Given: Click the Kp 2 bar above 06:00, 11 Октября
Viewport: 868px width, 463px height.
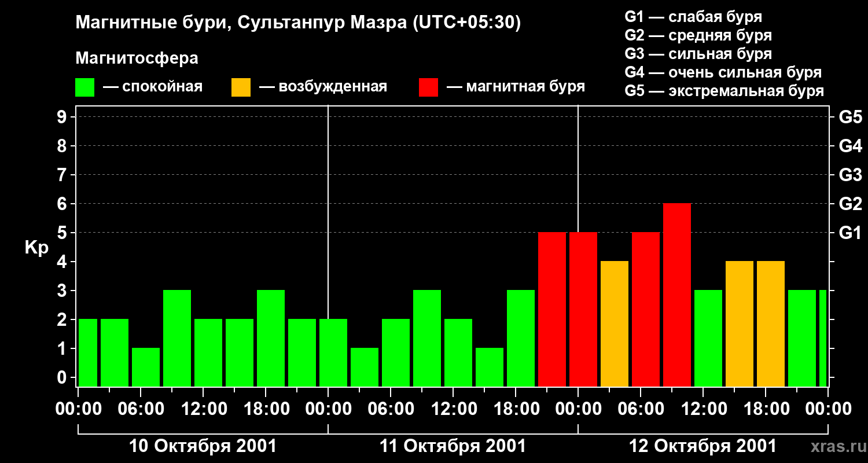Looking at the screenshot, I should pos(396,353).
